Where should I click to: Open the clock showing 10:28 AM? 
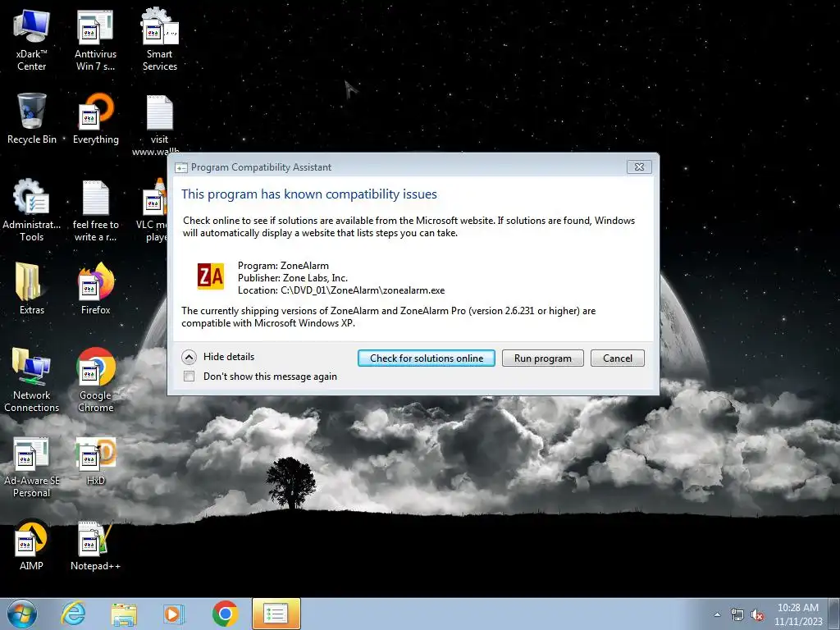tap(798, 614)
